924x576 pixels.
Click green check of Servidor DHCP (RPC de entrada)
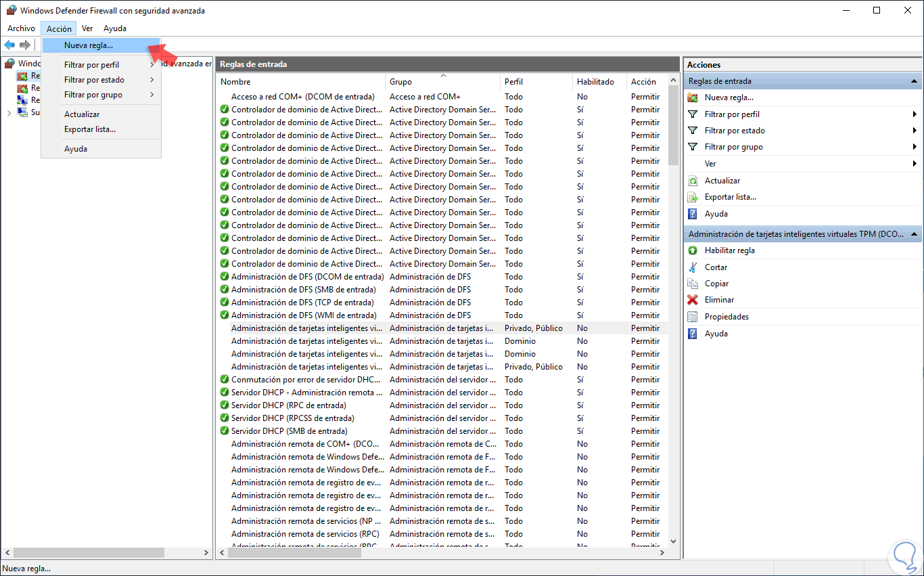[225, 405]
